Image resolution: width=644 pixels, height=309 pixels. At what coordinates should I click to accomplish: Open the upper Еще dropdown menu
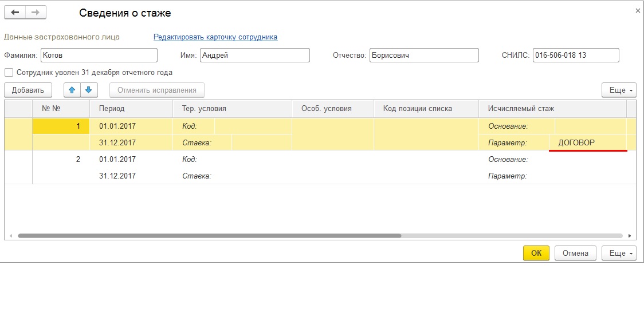[618, 90]
